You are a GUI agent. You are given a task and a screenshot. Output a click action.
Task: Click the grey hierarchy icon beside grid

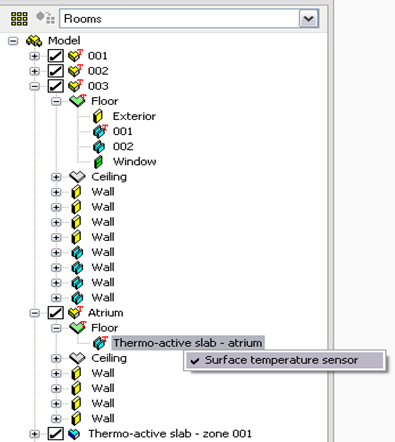pyautogui.click(x=45, y=18)
